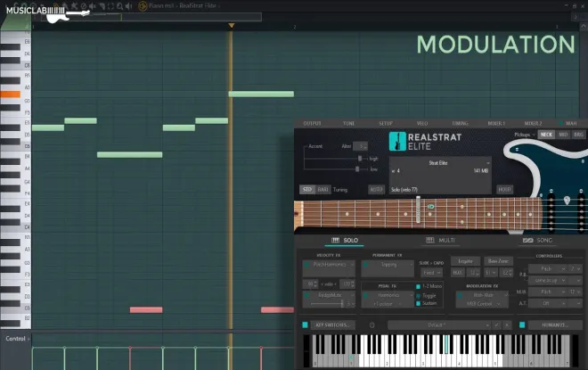Viewport: 588px width, 370px height.
Task: Select the piano roll selection tool
Action: point(110,6)
